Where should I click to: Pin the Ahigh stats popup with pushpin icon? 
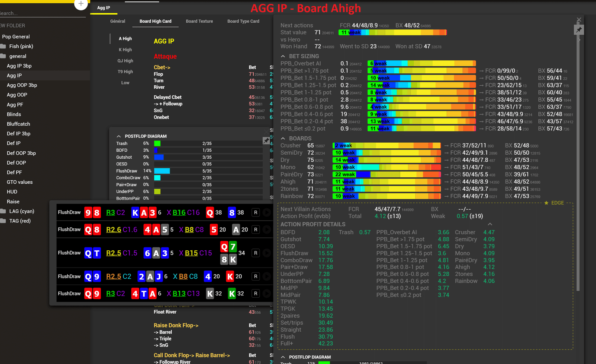tap(579, 30)
